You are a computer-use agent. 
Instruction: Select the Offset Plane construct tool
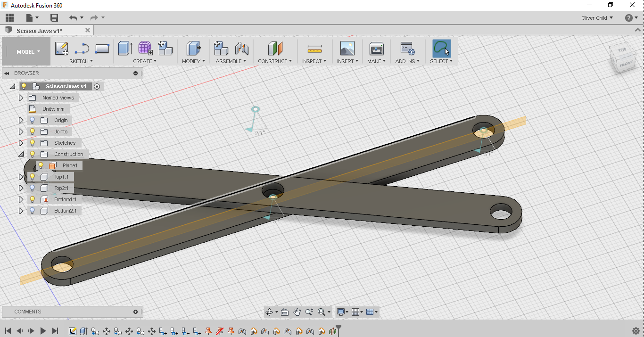pyautogui.click(x=275, y=49)
